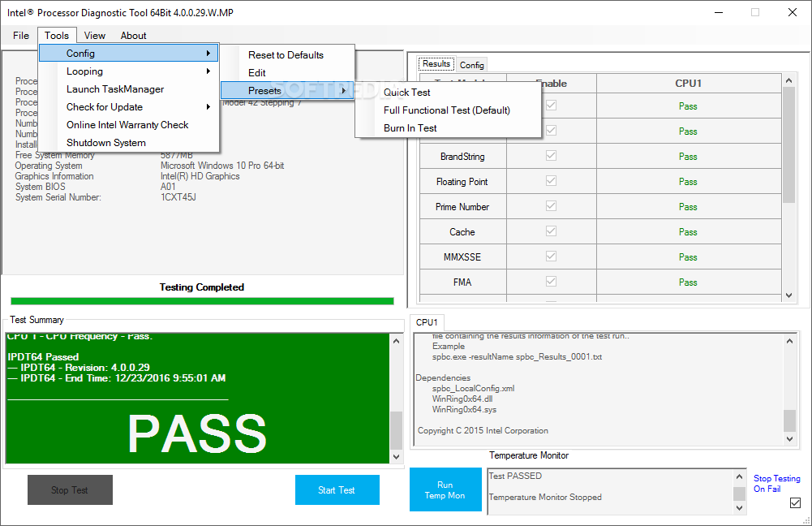Image resolution: width=812 pixels, height=526 pixels.
Task: Choose the Quick Test preset
Action: click(x=448, y=93)
